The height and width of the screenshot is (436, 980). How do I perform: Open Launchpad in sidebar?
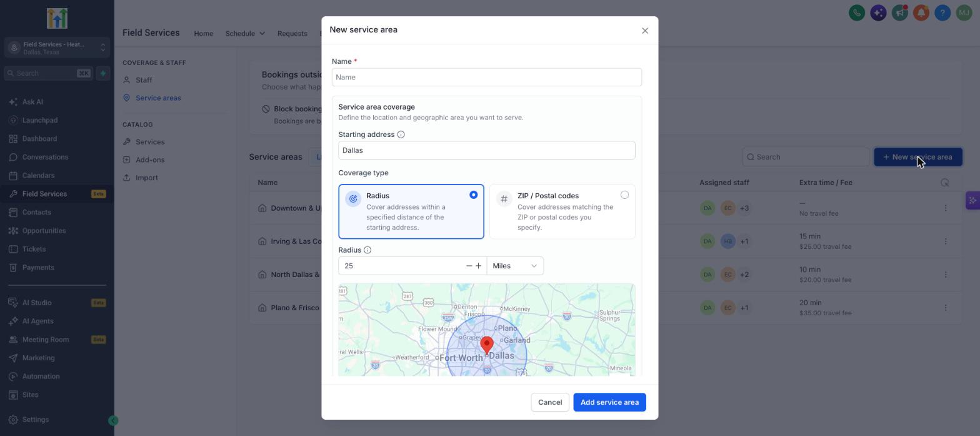pyautogui.click(x=40, y=120)
